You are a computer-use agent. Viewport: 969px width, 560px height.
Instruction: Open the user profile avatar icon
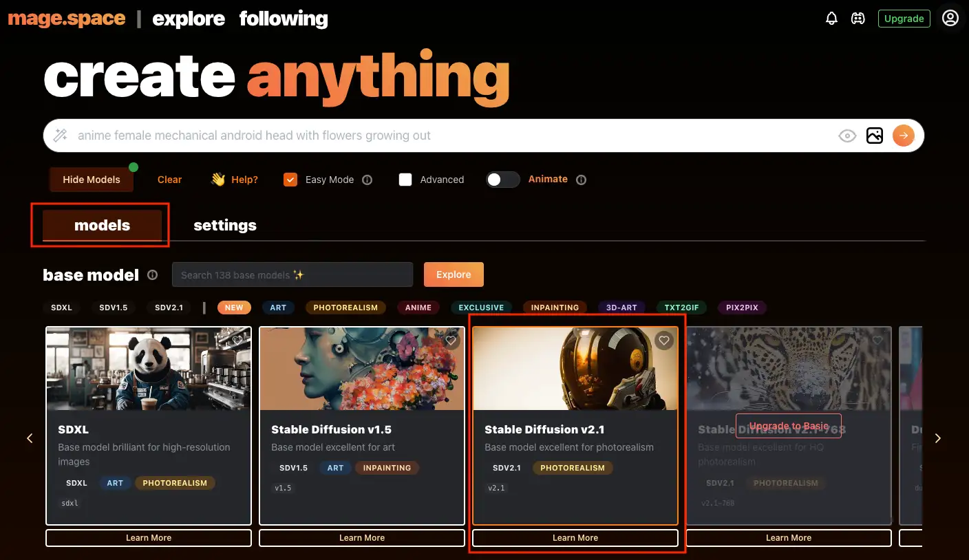pos(950,18)
